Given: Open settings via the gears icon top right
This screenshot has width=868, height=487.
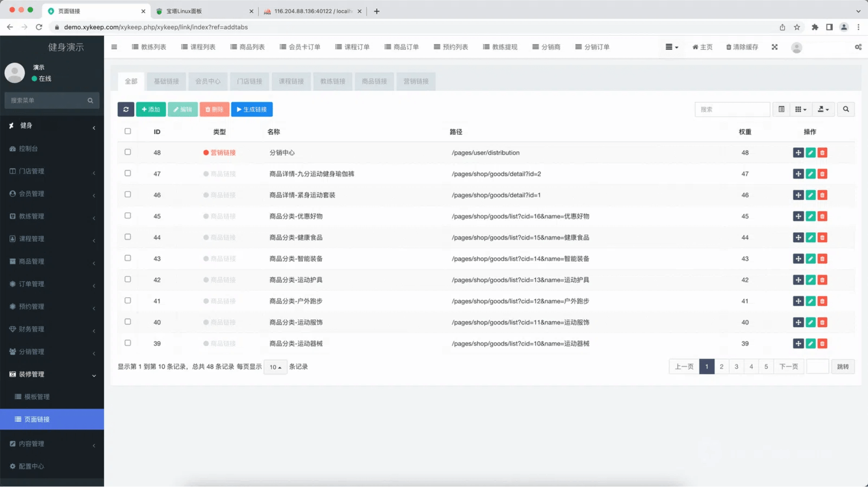Looking at the screenshot, I should pos(859,47).
